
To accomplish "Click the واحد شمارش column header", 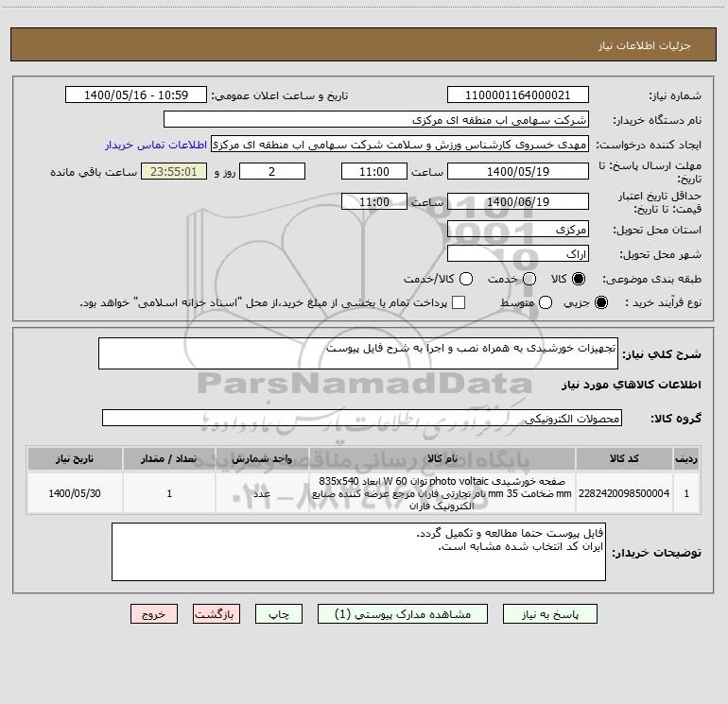I will [x=262, y=458].
